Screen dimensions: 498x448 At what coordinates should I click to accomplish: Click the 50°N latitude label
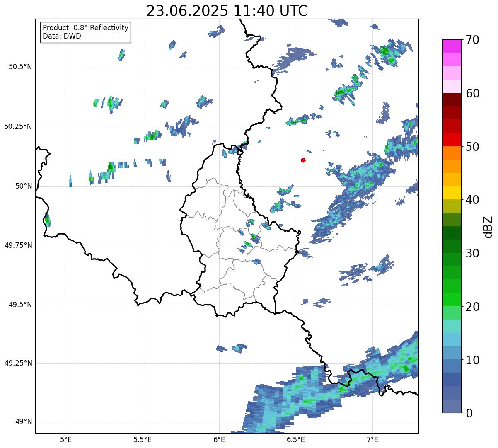tap(24, 186)
